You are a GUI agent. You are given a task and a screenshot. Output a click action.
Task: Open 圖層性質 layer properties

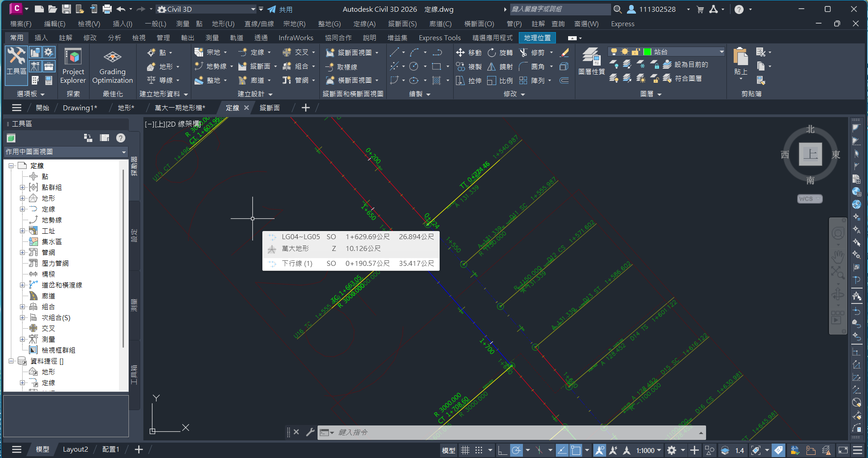(x=591, y=61)
